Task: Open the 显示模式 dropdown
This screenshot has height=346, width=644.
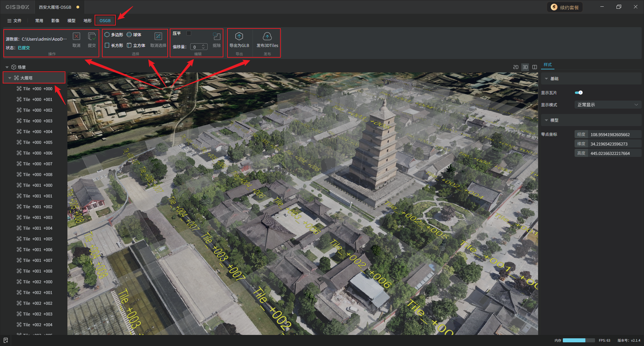Action: (607, 105)
